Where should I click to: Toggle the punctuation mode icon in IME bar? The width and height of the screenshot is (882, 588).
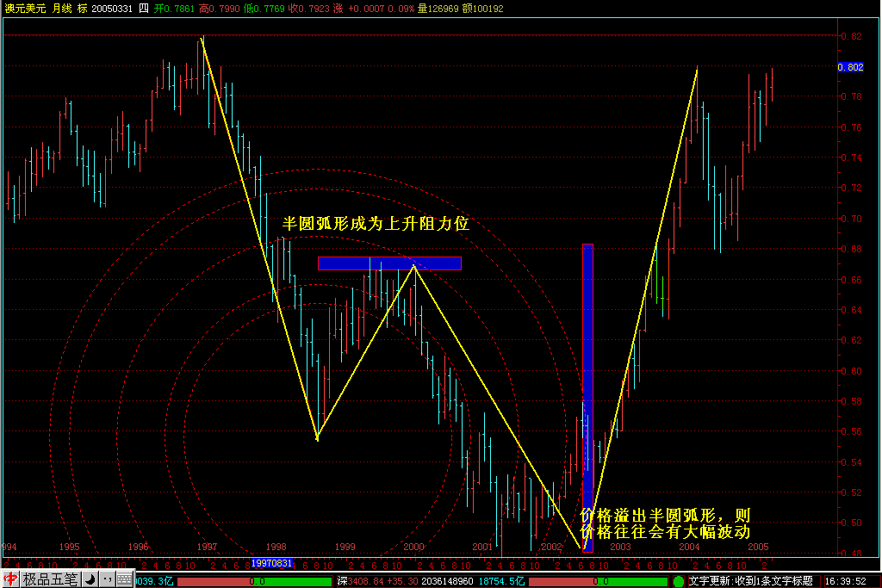(108, 579)
